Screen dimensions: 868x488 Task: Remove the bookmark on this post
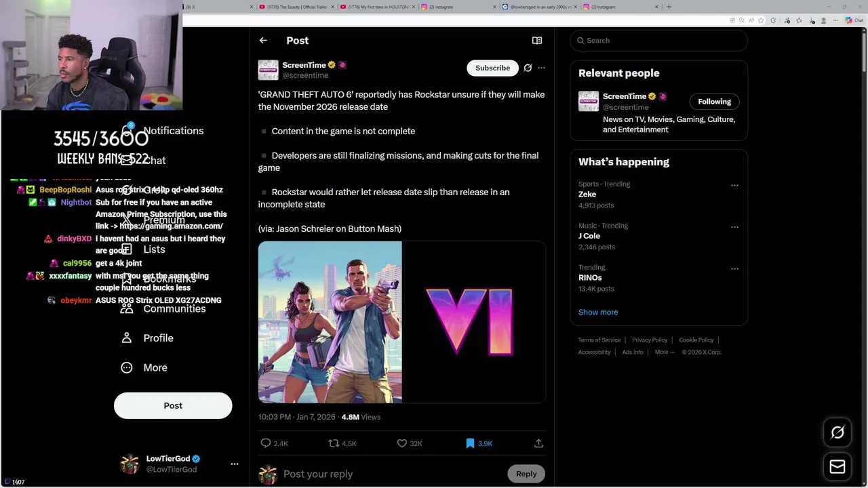coord(470,443)
